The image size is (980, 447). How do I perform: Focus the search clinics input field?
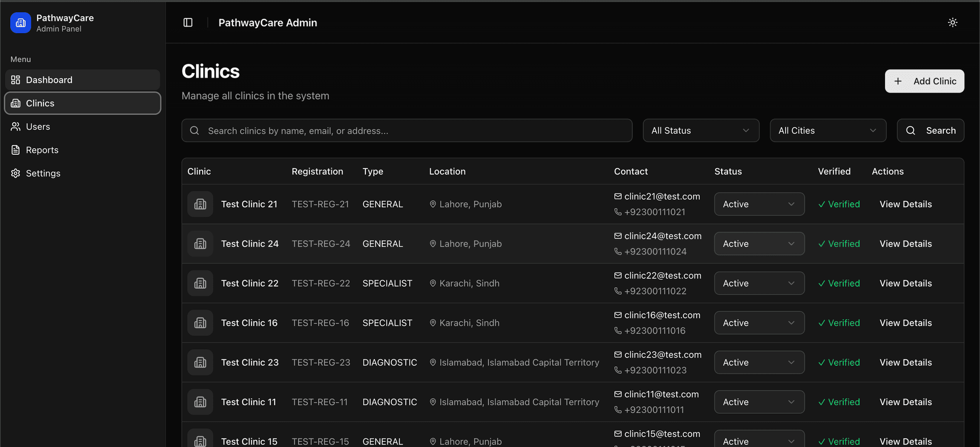(407, 131)
